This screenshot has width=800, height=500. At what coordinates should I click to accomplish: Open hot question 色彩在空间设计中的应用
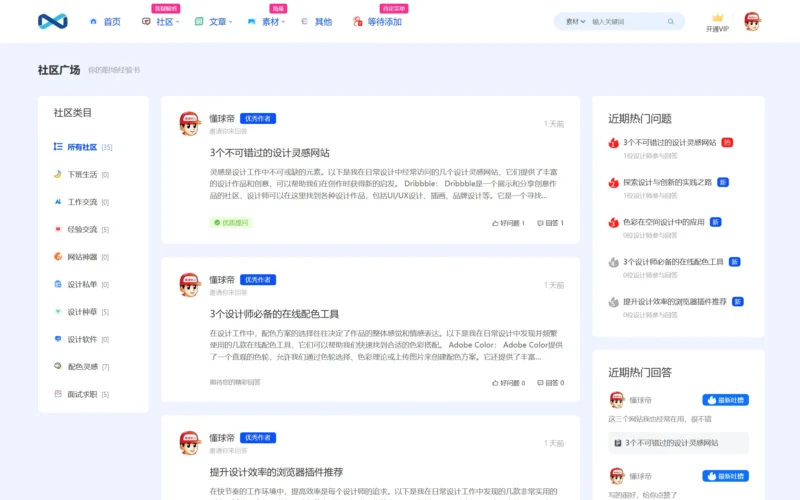(664, 222)
